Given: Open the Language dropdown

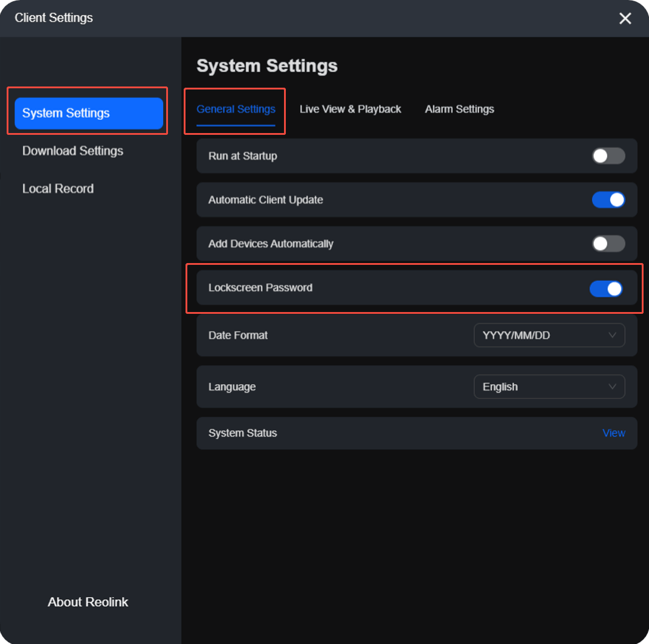Looking at the screenshot, I should [549, 387].
